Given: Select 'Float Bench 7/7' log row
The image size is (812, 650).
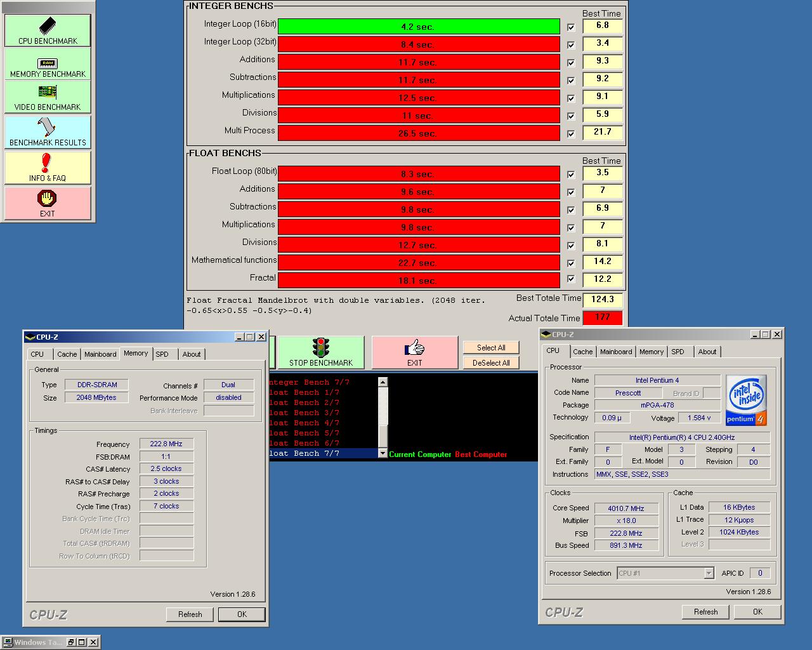Looking at the screenshot, I should point(324,453).
